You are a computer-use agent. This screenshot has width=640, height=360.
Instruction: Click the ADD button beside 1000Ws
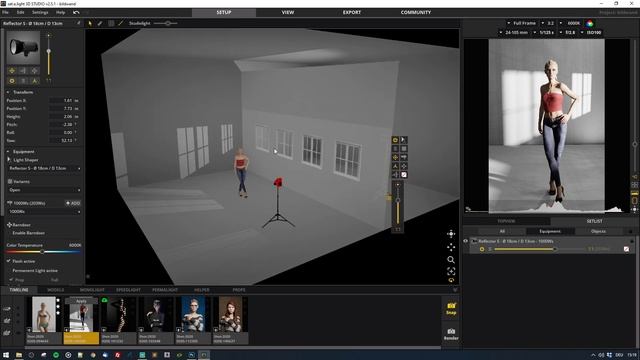[x=73, y=203]
